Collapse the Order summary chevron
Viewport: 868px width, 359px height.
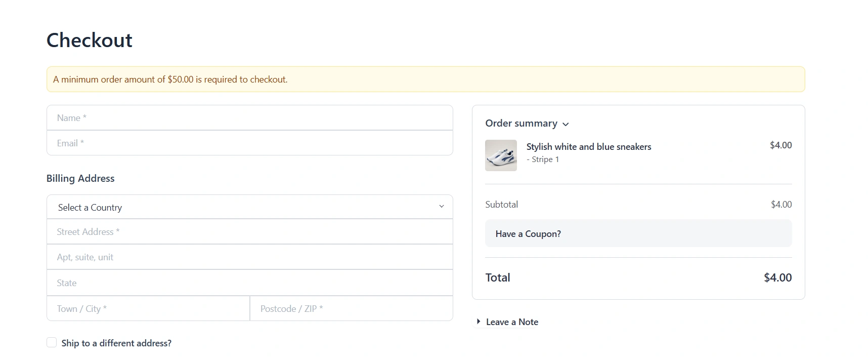coord(566,124)
